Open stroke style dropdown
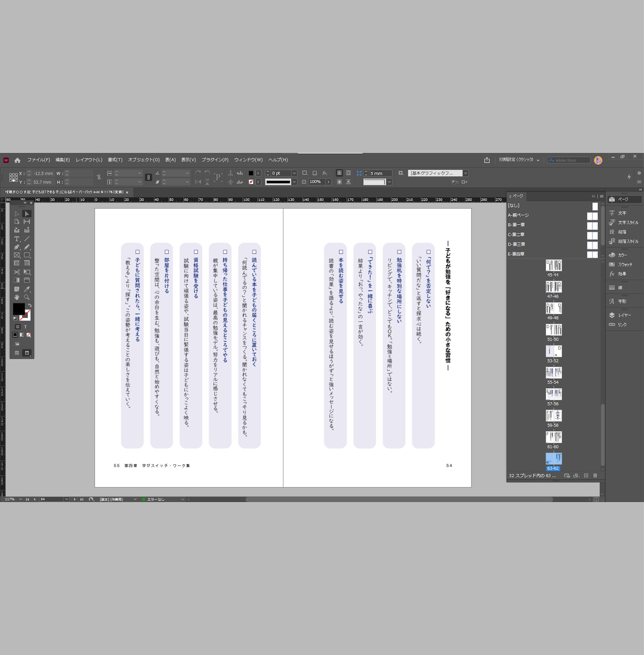This screenshot has width=644, height=655. click(x=294, y=182)
